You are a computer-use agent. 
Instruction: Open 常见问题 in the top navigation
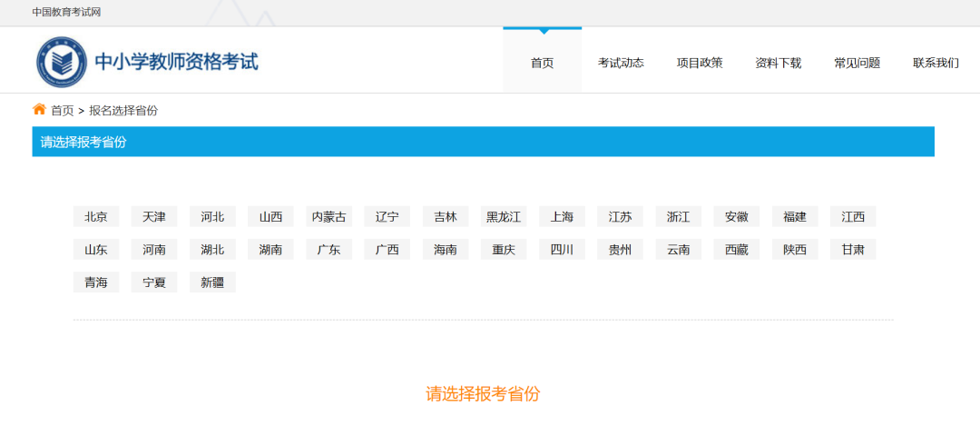(857, 63)
